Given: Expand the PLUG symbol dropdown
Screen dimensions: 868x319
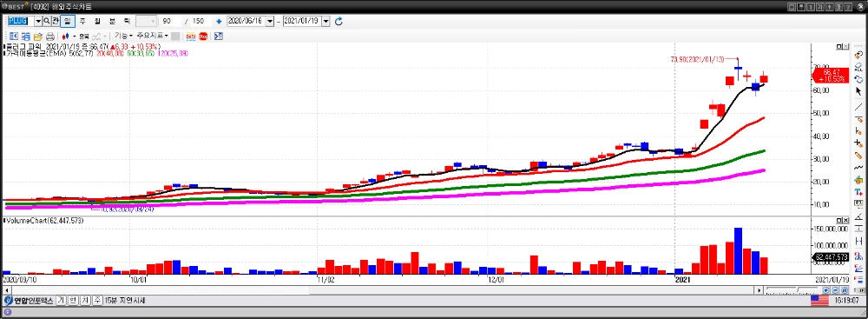Looking at the screenshot, I should click(x=38, y=21).
